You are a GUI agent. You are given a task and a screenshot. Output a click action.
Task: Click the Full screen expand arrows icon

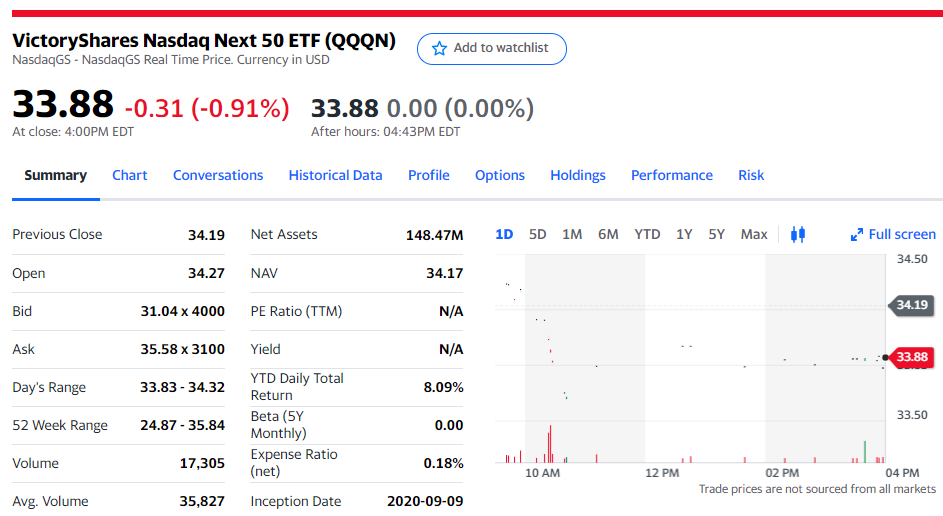tap(857, 235)
